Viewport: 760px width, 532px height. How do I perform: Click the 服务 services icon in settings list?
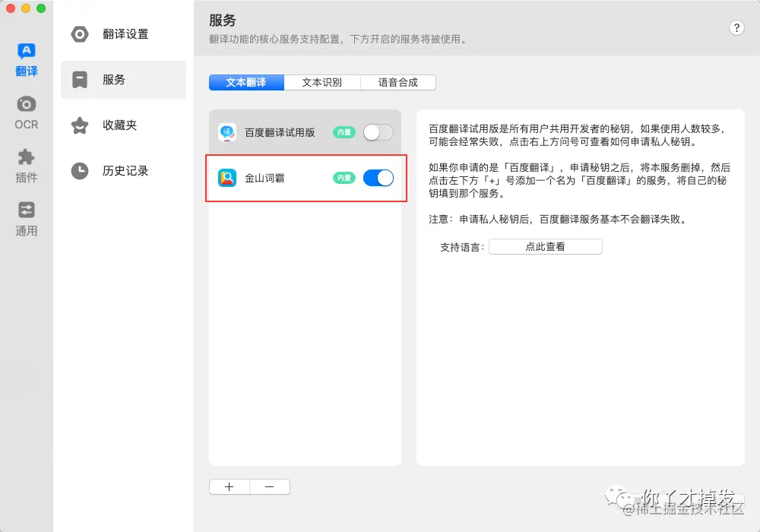[x=81, y=79]
